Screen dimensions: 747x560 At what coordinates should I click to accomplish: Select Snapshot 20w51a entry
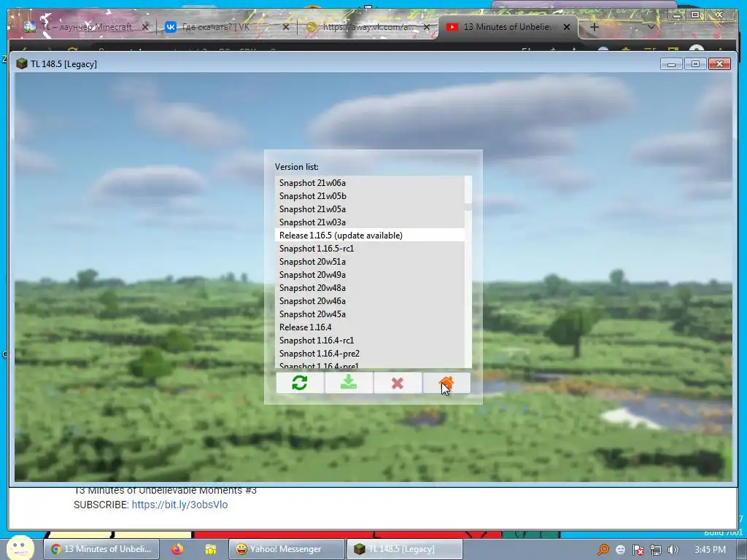[369, 262]
